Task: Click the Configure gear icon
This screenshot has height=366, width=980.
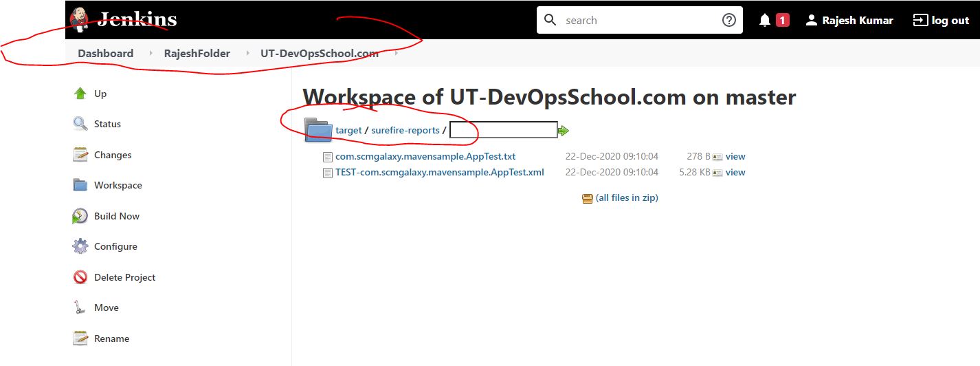Action: point(80,246)
